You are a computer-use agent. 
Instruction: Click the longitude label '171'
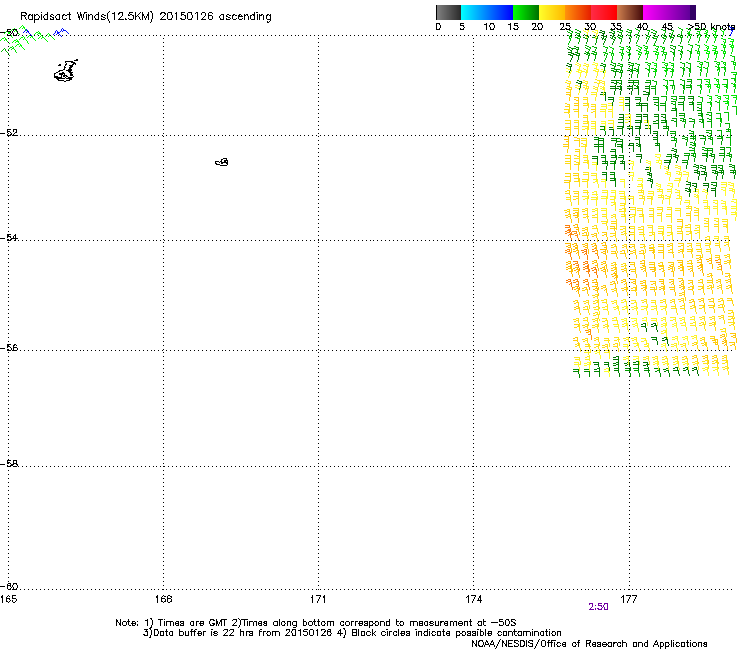pyautogui.click(x=318, y=599)
